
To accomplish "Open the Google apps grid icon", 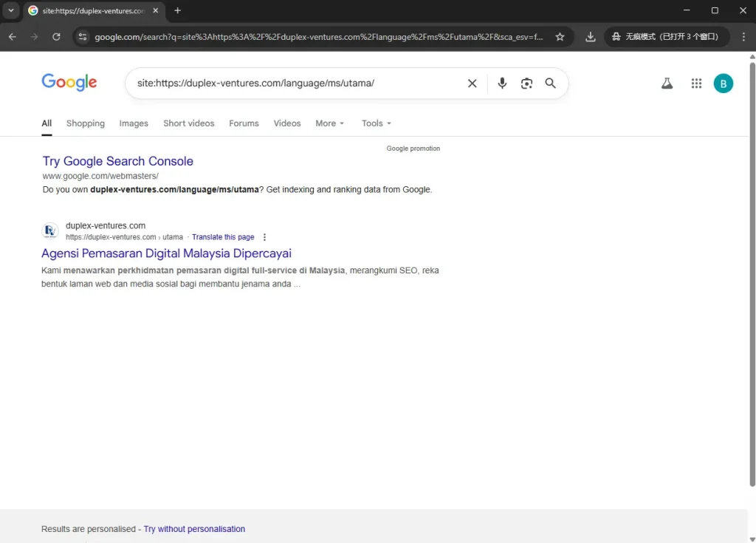I will point(695,83).
